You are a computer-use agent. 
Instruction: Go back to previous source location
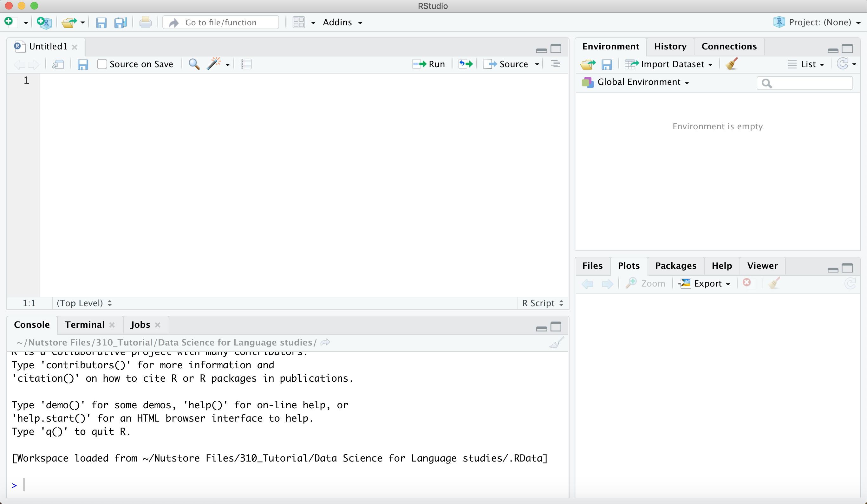coord(20,64)
